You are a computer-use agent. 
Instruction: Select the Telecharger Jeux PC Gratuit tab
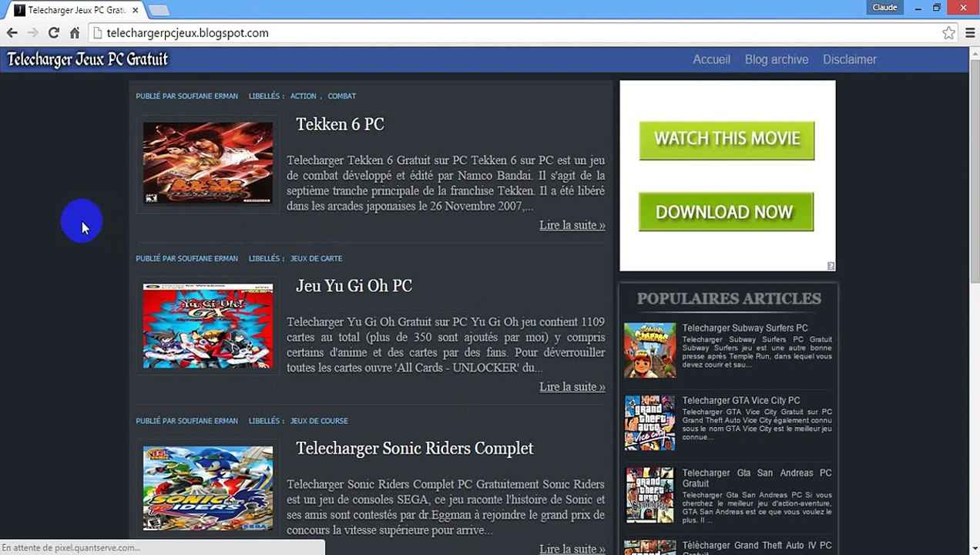pos(76,10)
